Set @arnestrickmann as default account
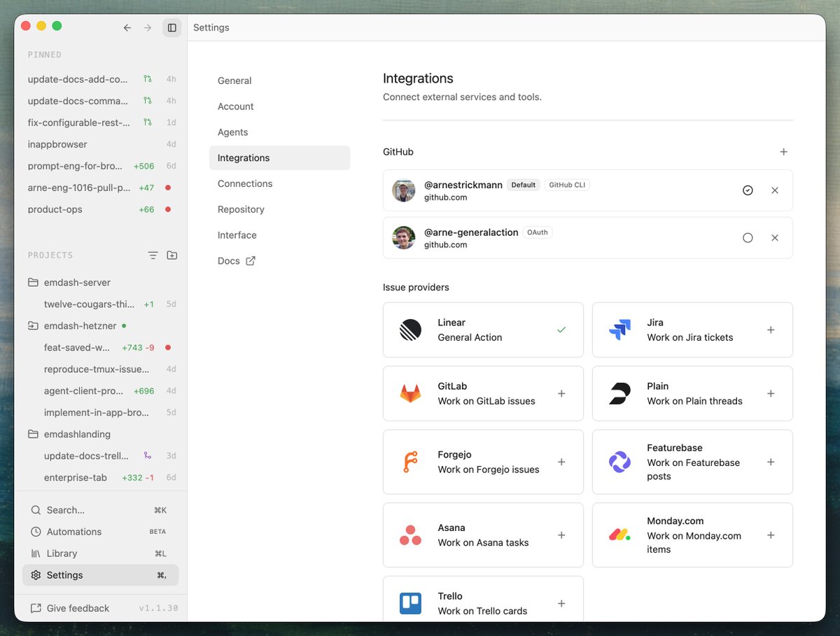Viewport: 840px width, 636px height. coord(748,190)
